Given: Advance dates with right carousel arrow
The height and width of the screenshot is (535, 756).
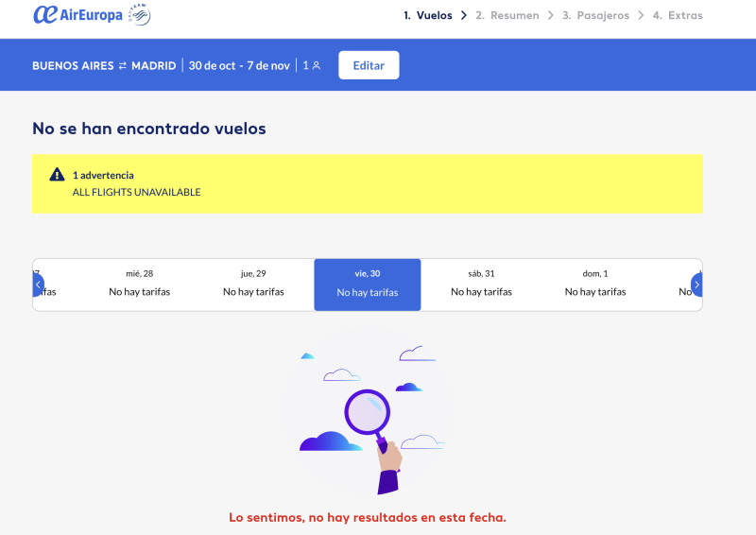Looking at the screenshot, I should coord(696,285).
